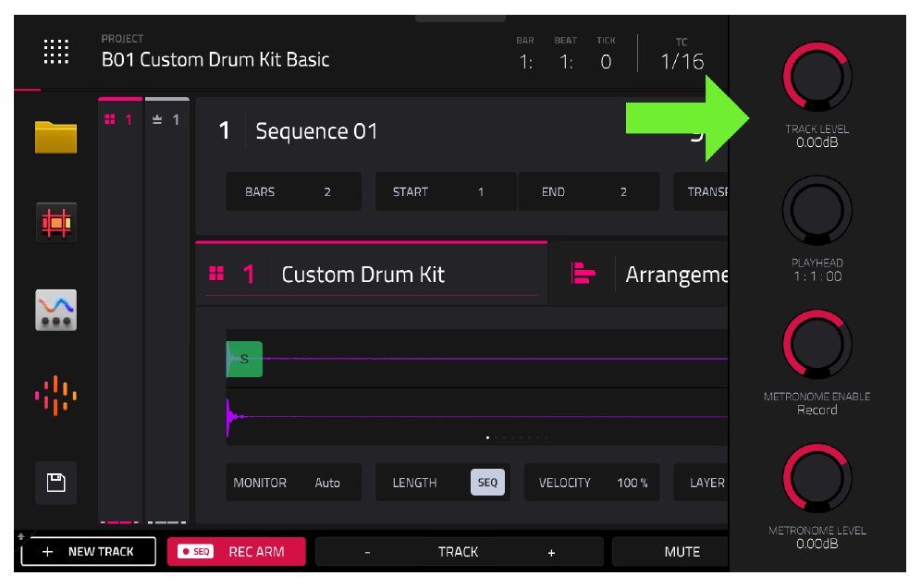Adjust the METRONOME LEVEL knob
Viewport: 921px width, 588px height.
[x=817, y=479]
